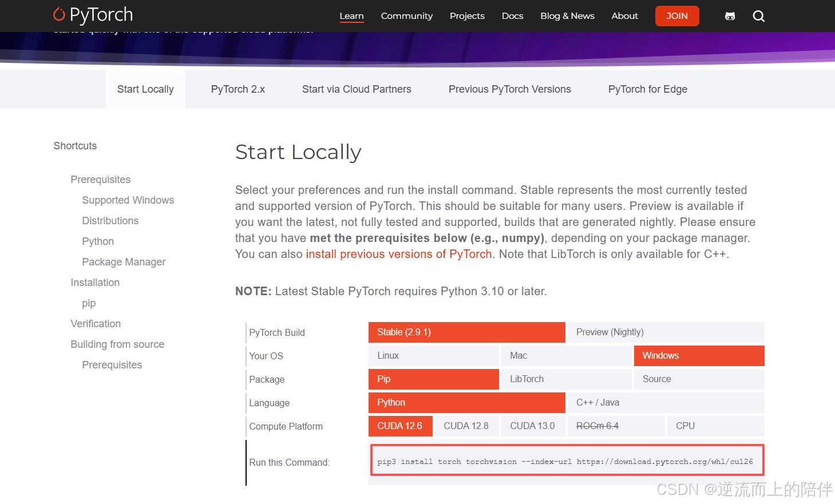
Task: Jump to Building from source shortcut
Action: (x=117, y=344)
